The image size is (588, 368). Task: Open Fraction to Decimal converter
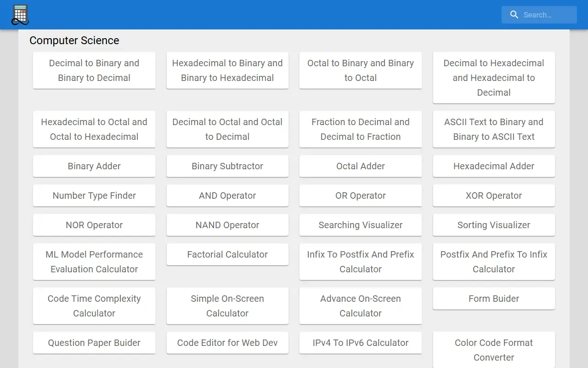361,129
